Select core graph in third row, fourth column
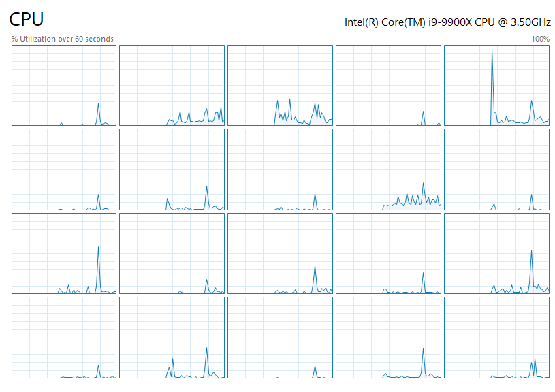 [x=389, y=254]
